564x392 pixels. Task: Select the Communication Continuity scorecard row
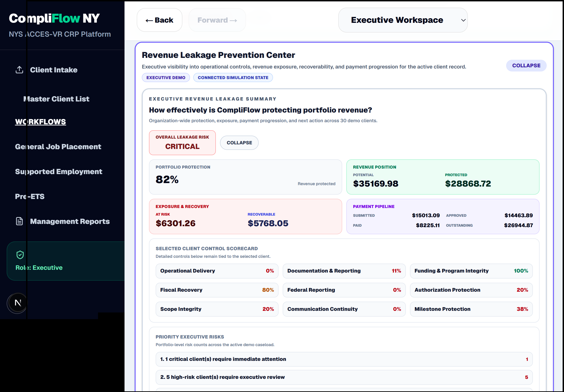(344, 309)
